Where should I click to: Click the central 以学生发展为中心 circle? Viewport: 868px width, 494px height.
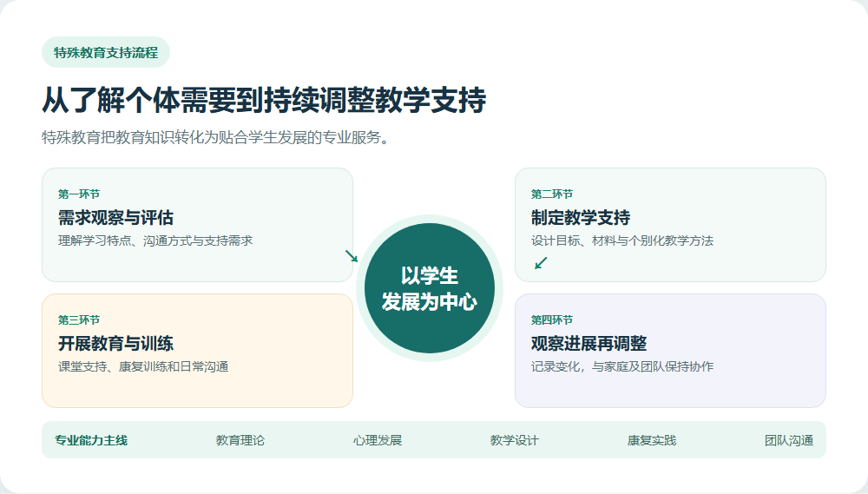[430, 288]
